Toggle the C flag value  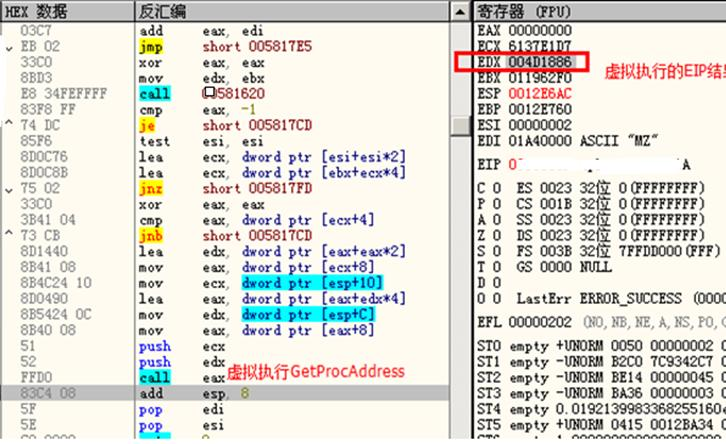496,188
